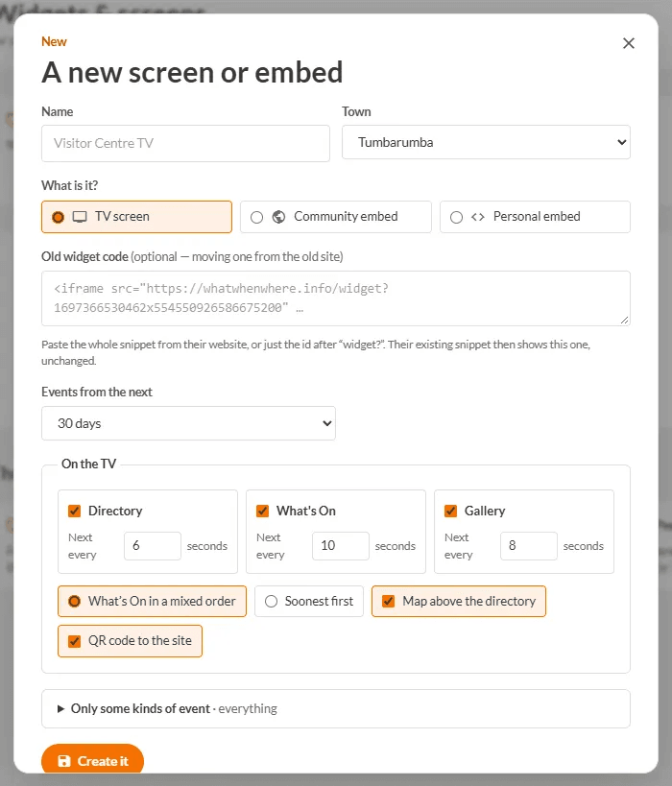Open the Town dropdown showing Tumbarumba

pos(486,142)
